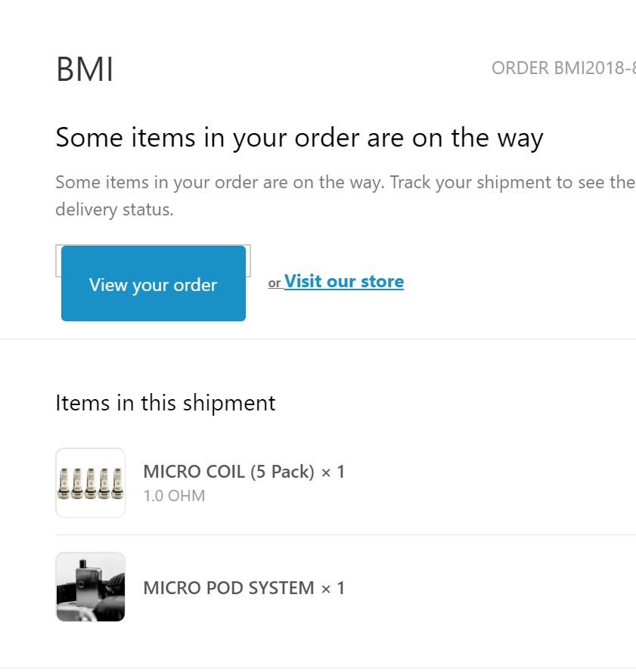The width and height of the screenshot is (636, 672).
Task: Click the Items in this shipment heading
Action: pos(166,403)
